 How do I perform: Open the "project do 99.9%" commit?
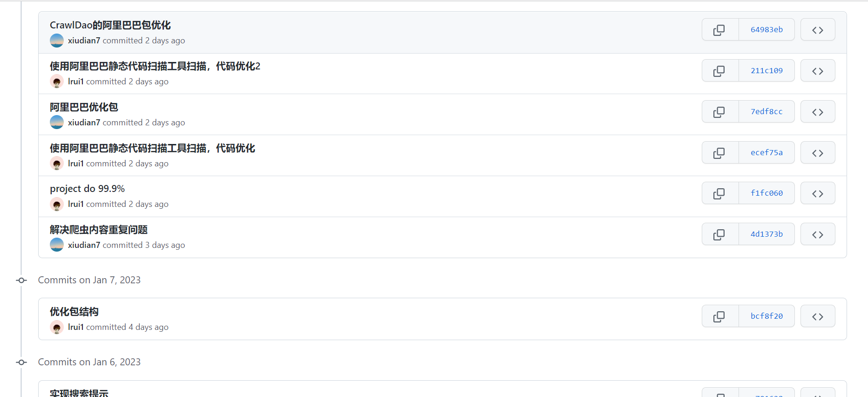87,189
